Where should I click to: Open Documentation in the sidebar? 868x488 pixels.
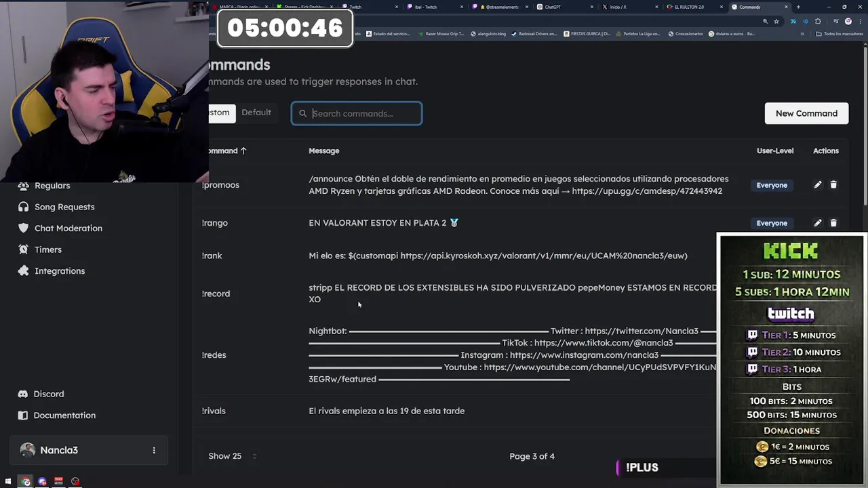pos(57,415)
